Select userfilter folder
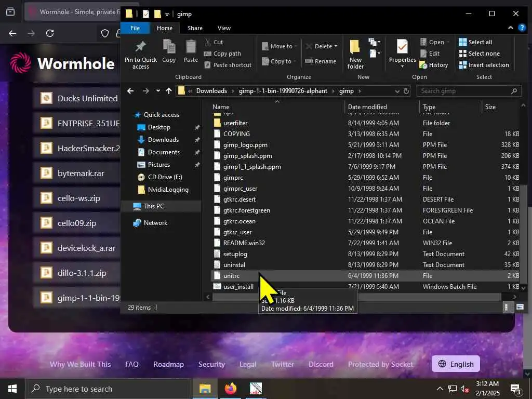 tap(235, 123)
